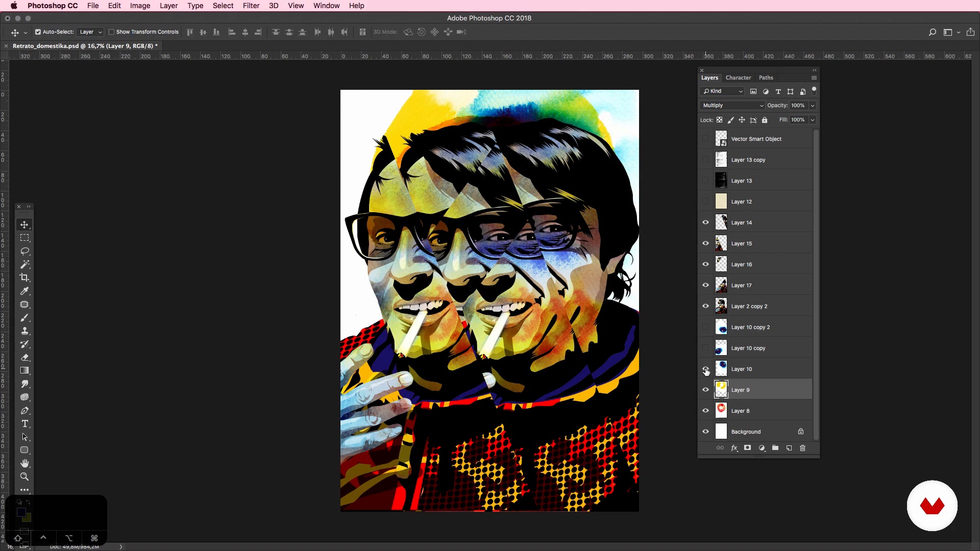Image resolution: width=980 pixels, height=551 pixels.
Task: Select the History Brush tool
Action: (24, 344)
